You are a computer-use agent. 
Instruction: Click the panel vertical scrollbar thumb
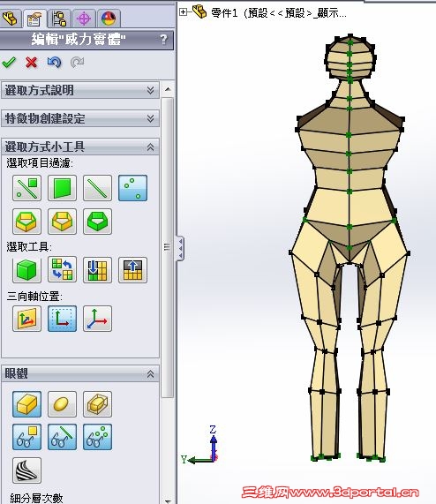168,247
